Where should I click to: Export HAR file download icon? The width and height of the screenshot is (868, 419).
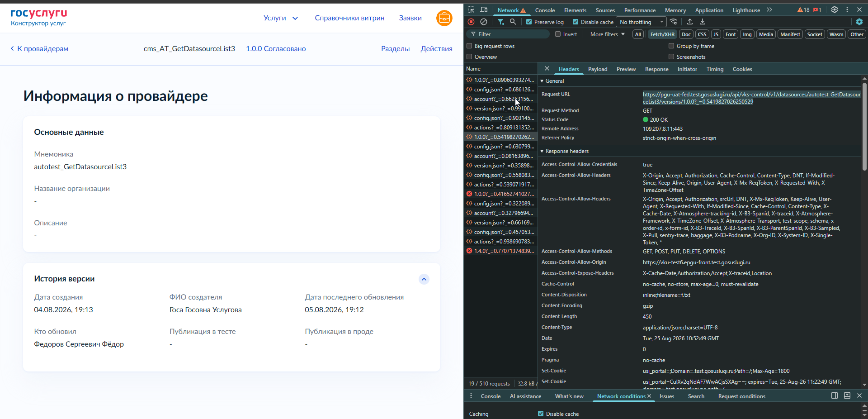703,22
